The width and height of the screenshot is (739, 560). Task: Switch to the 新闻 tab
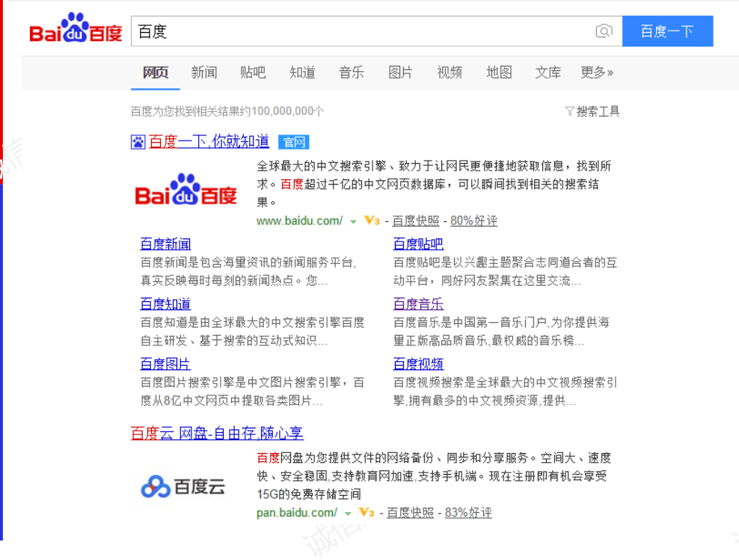click(x=204, y=73)
